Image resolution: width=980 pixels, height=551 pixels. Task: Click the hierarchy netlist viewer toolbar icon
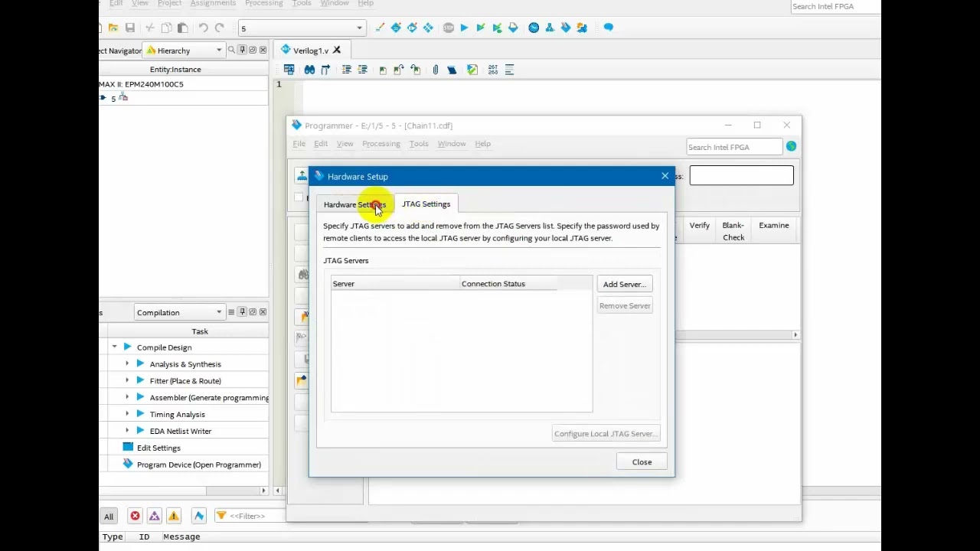[550, 28]
